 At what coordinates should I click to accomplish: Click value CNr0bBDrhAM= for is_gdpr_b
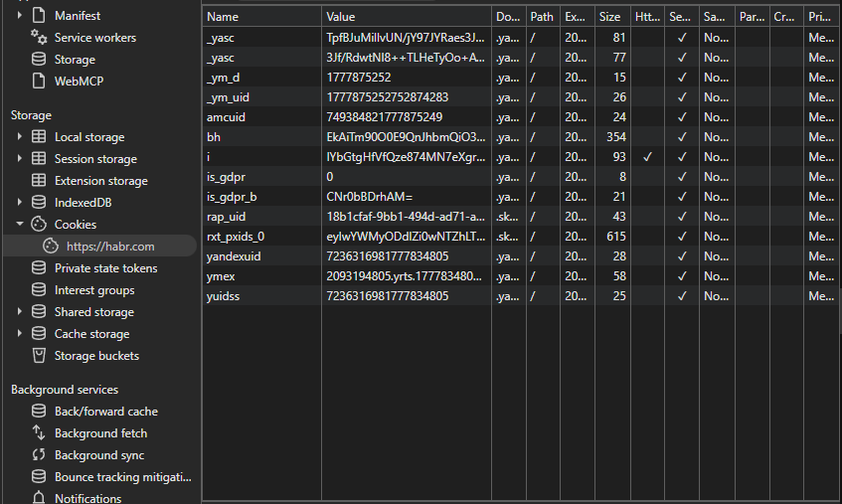pyautogui.click(x=370, y=197)
